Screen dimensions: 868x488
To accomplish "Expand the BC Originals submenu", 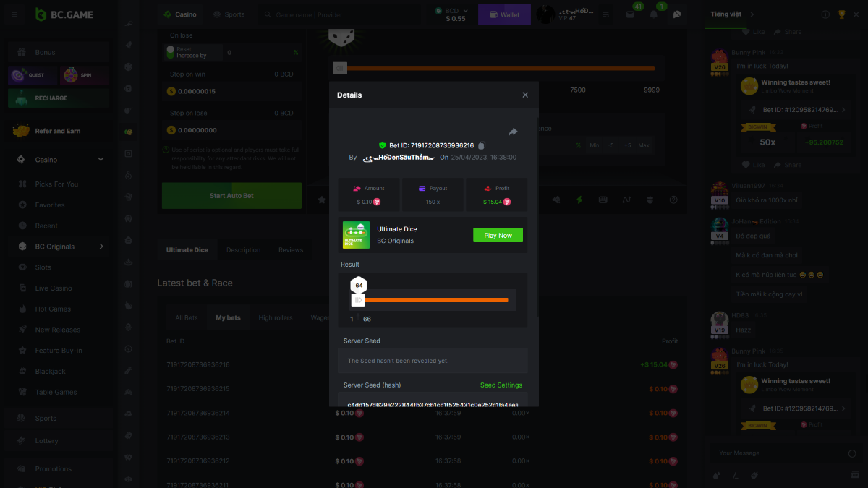I will 101,247.
